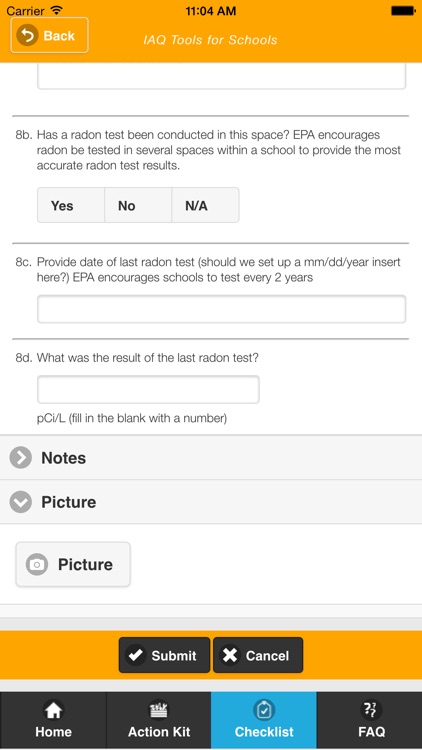Viewport: 422px width, 750px height.
Task: Collapse the Picture section chevron
Action: (x=21, y=502)
